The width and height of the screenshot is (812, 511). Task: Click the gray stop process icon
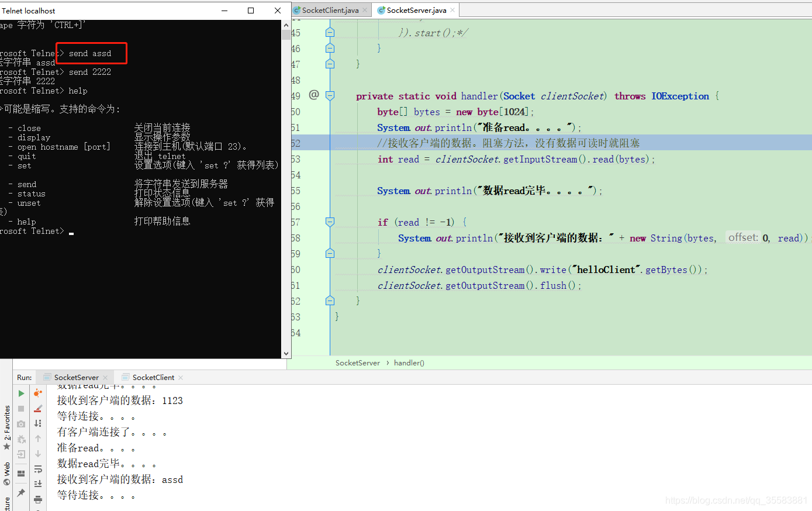click(21, 409)
